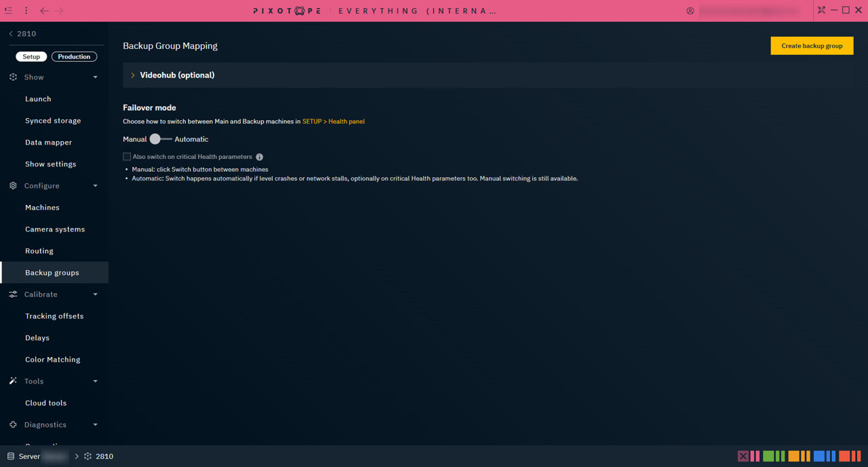
Task: Check 'Also switch on critical Health parameters'
Action: tap(127, 157)
